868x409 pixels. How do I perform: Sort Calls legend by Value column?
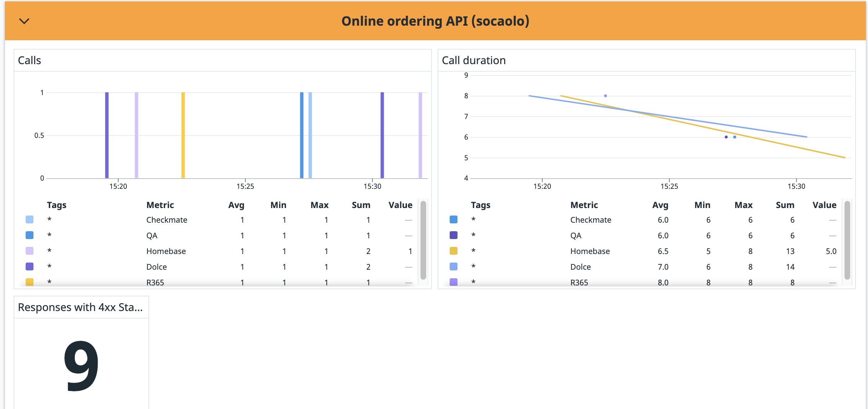[401, 205]
